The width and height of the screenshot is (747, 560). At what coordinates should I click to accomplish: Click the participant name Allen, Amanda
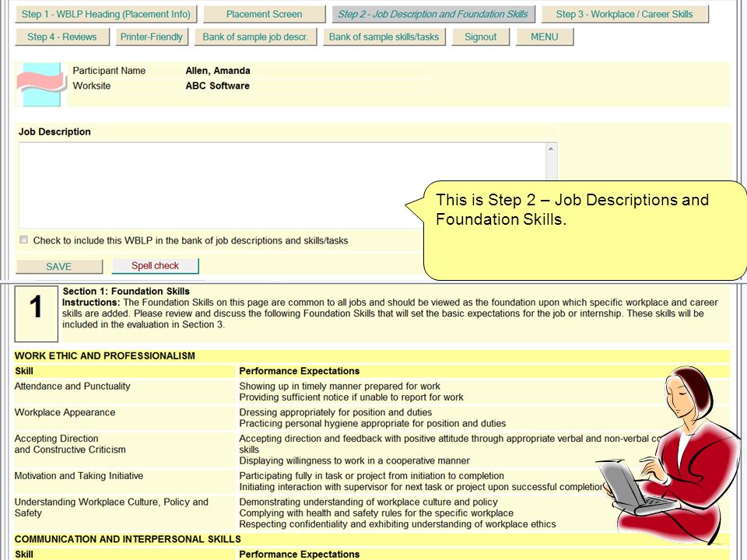point(218,71)
